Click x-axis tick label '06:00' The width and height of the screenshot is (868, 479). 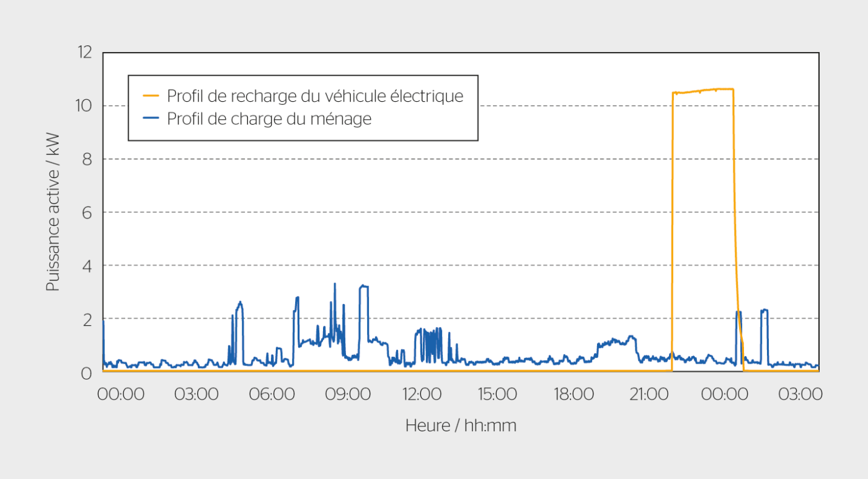pos(272,394)
